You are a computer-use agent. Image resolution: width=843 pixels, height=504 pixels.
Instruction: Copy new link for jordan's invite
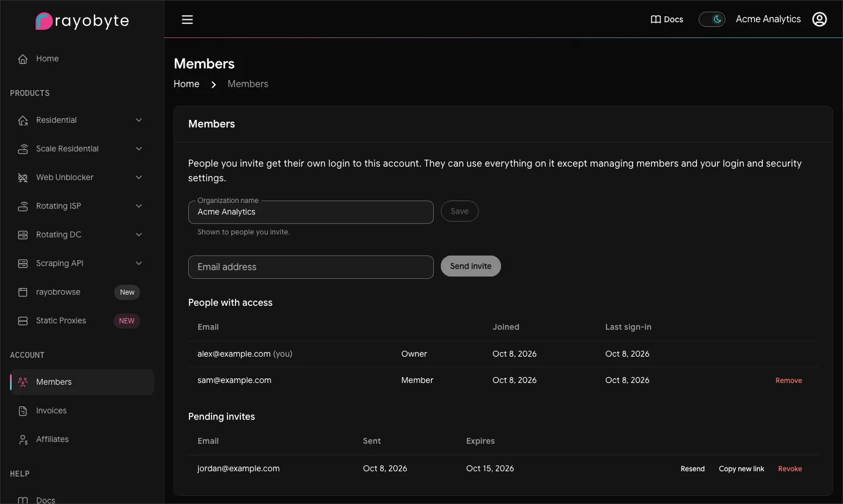pyautogui.click(x=741, y=469)
